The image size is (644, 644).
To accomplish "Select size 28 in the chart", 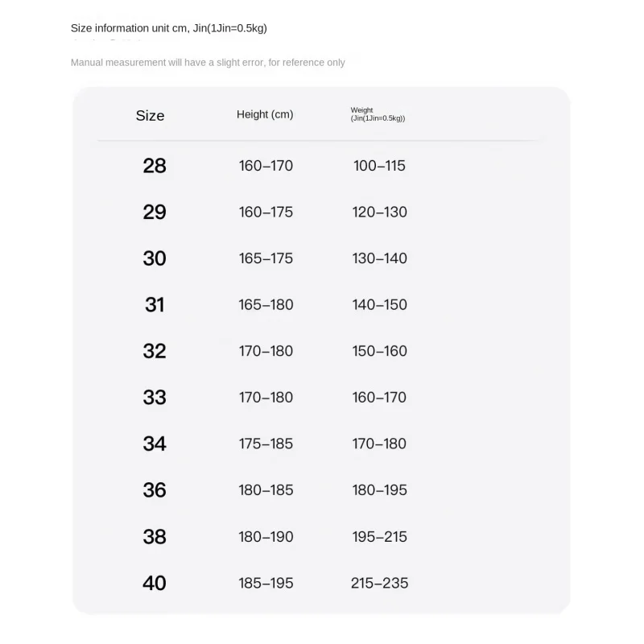I will [x=155, y=166].
